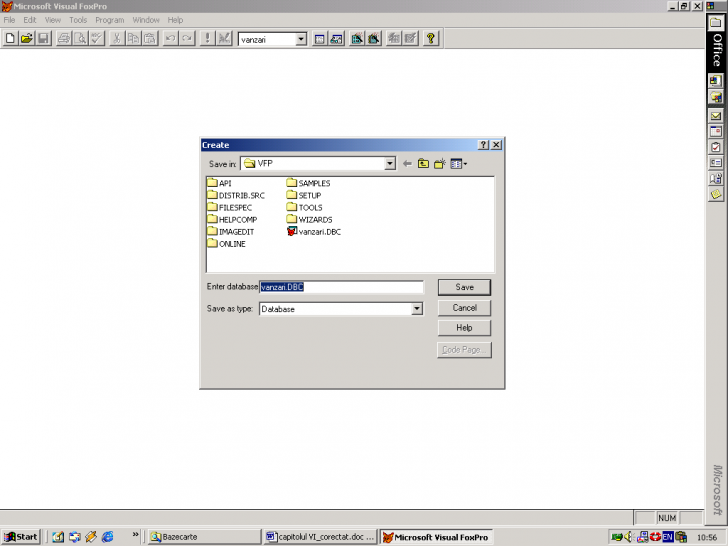Viewport: 728px width, 546px height.
Task: Click the Help question mark toolbar icon
Action: click(x=431, y=39)
